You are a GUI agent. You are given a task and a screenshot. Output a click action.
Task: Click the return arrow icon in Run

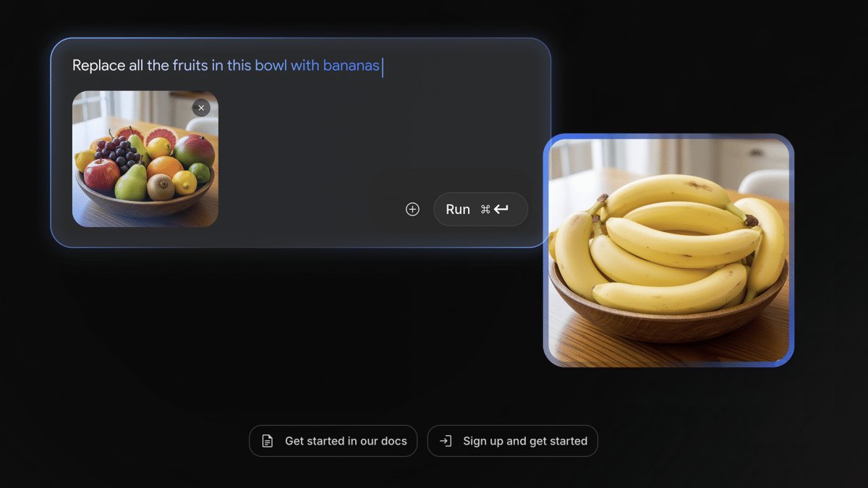pyautogui.click(x=501, y=209)
